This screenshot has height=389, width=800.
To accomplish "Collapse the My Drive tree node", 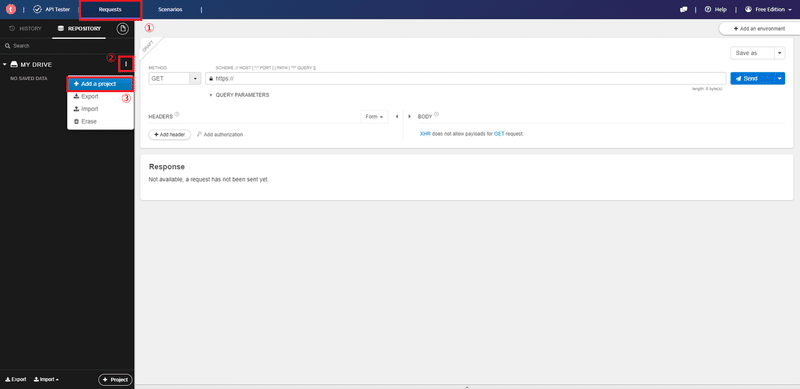I will tap(5, 64).
